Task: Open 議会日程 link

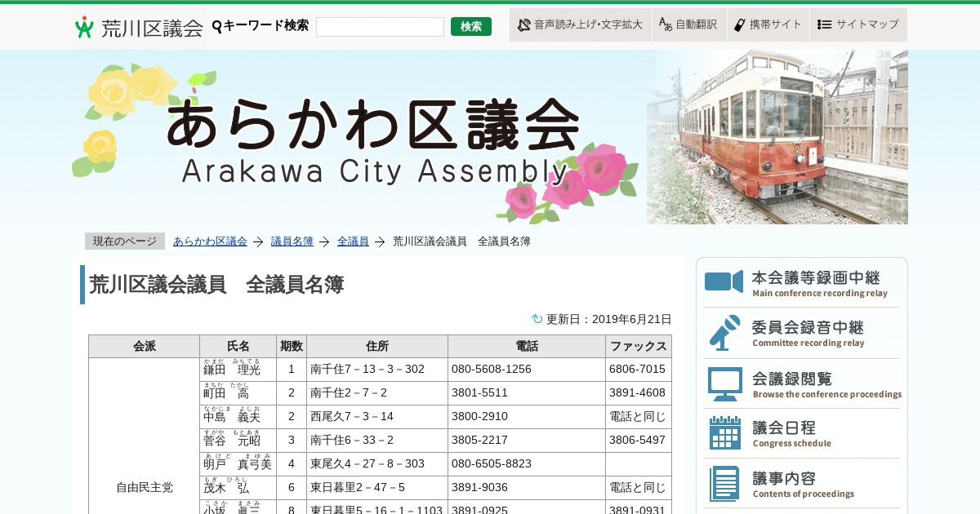Action: tap(802, 433)
